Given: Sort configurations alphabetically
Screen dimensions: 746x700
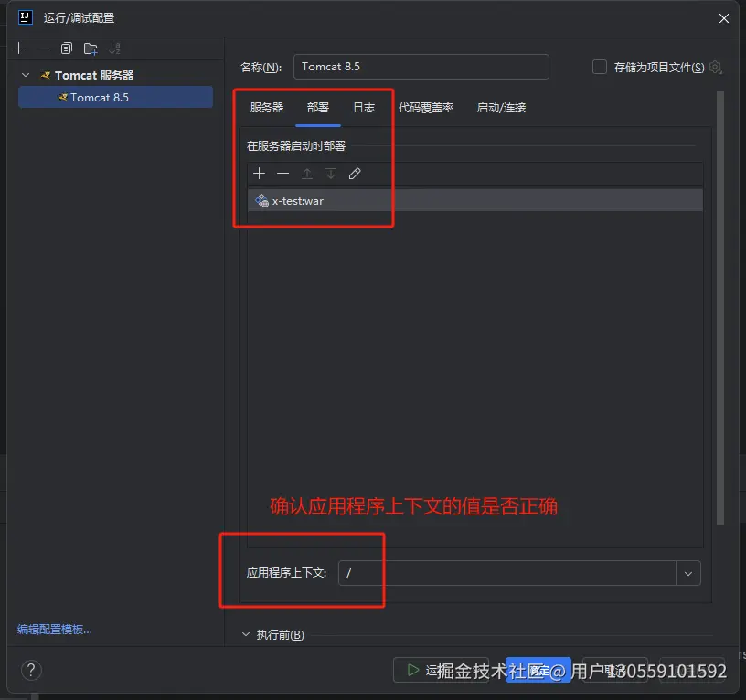Looking at the screenshot, I should (x=114, y=48).
